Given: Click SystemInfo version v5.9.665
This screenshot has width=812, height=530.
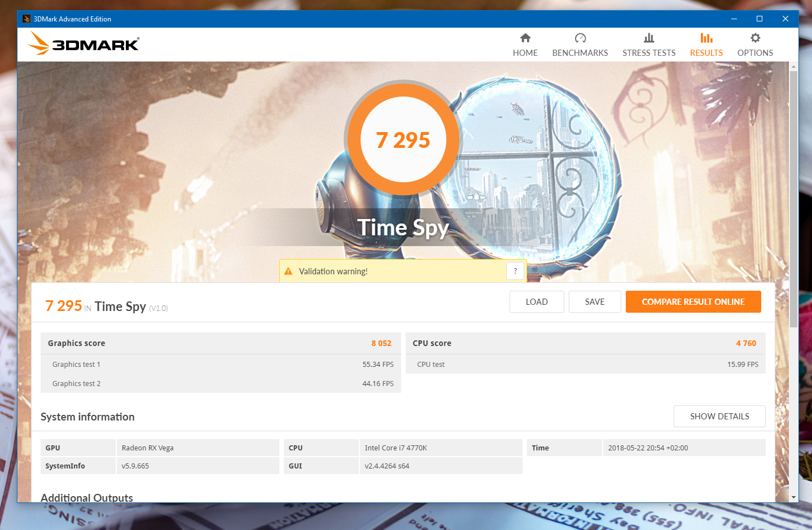Looking at the screenshot, I should coord(135,466).
